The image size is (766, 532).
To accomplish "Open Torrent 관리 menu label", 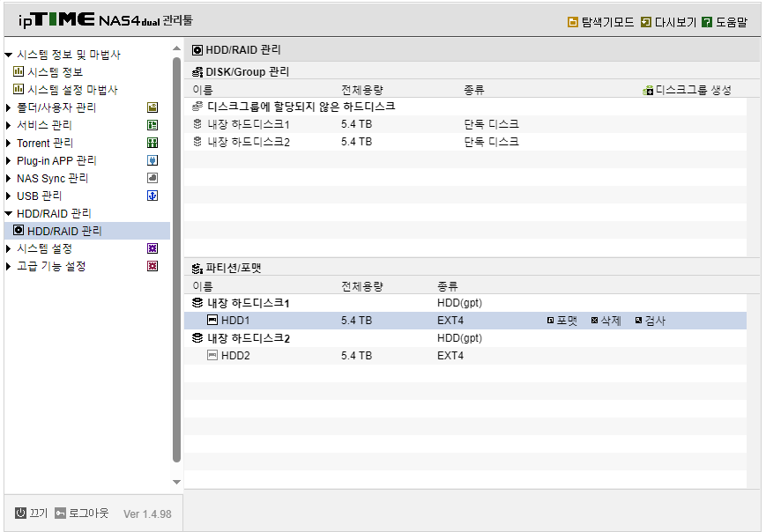I will pyautogui.click(x=45, y=143).
